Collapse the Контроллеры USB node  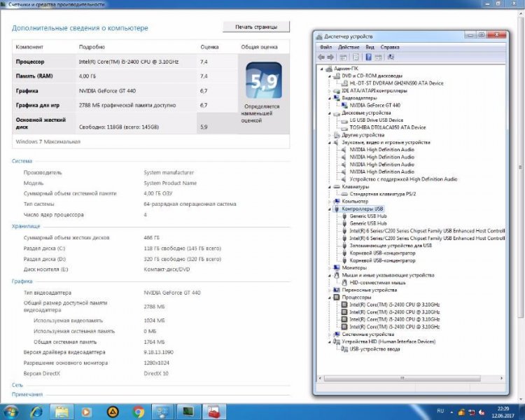(330, 209)
